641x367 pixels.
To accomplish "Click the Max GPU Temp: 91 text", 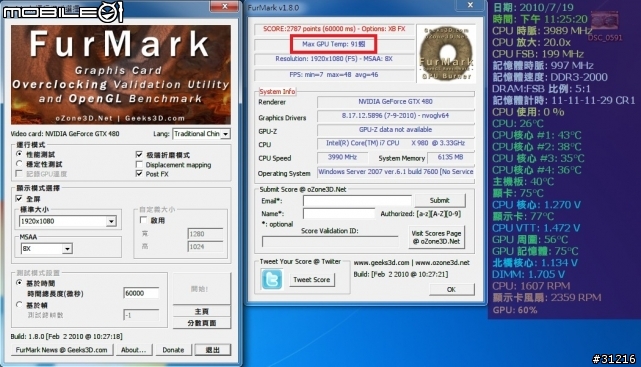I will pyautogui.click(x=334, y=44).
